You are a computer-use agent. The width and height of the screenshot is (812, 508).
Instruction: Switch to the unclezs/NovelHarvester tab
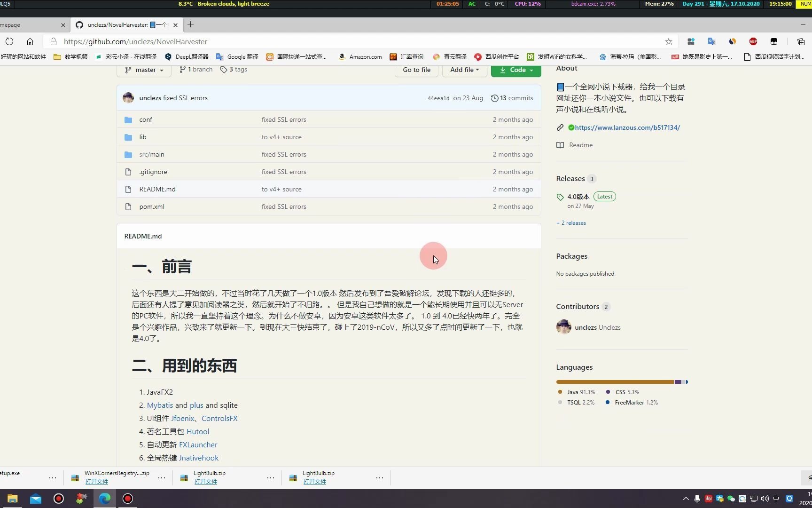(123, 25)
